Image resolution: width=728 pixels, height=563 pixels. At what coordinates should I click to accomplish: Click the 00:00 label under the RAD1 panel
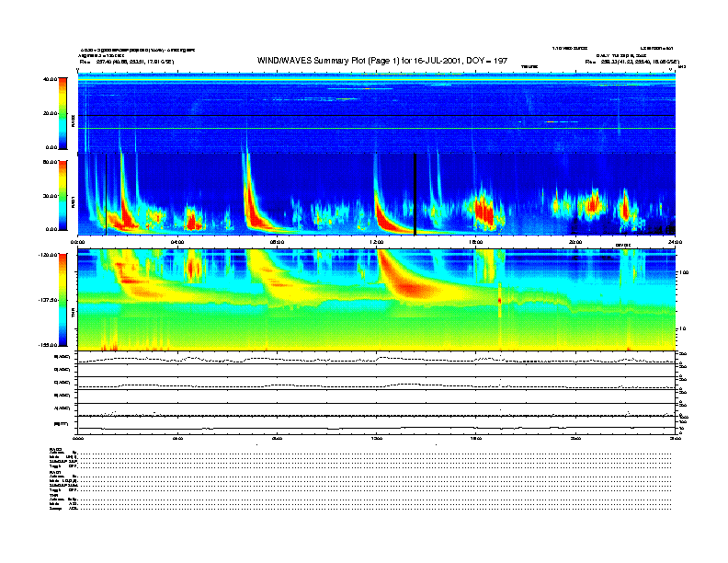(x=79, y=242)
